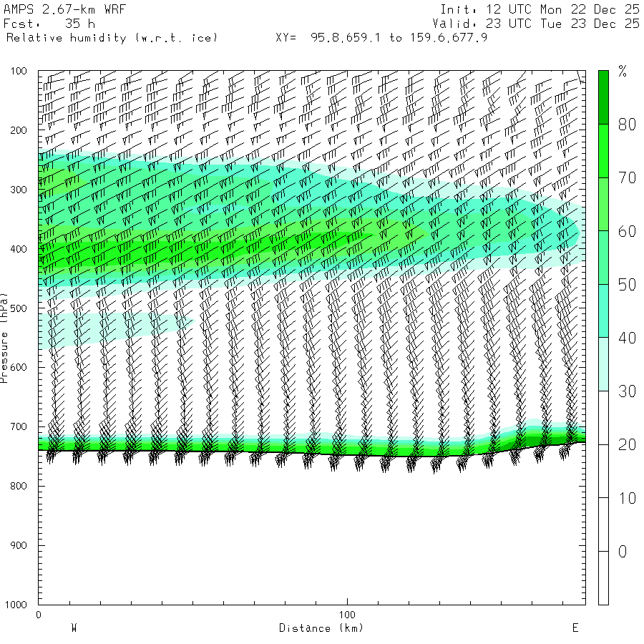Click the 70-80% bright green legend swatch
The height and width of the screenshot is (644, 644).
coord(603,151)
